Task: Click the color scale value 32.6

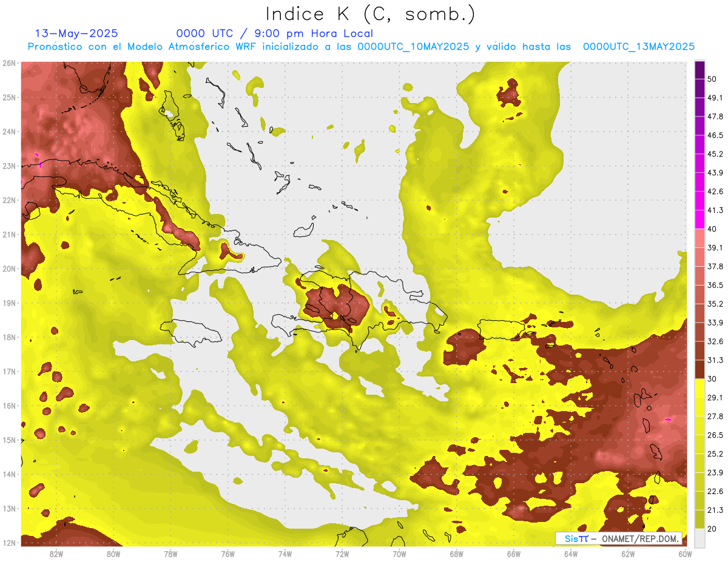Action: 716,341
